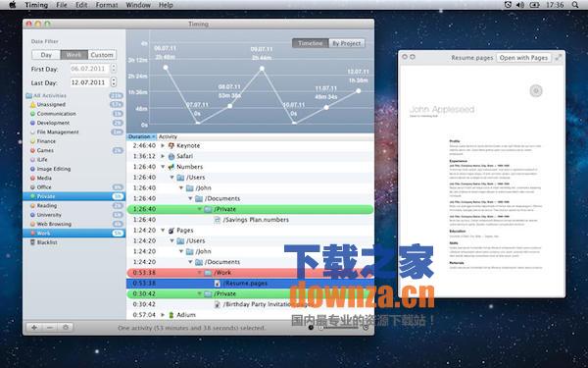Click the zoom slider in bottom bar
Screen dimensions: 588x368
[338, 328]
